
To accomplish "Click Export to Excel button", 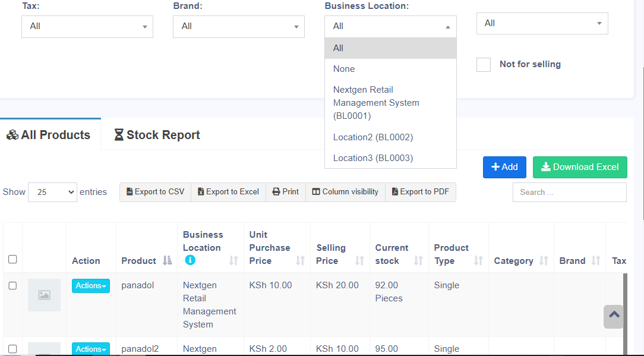I will 228,192.
